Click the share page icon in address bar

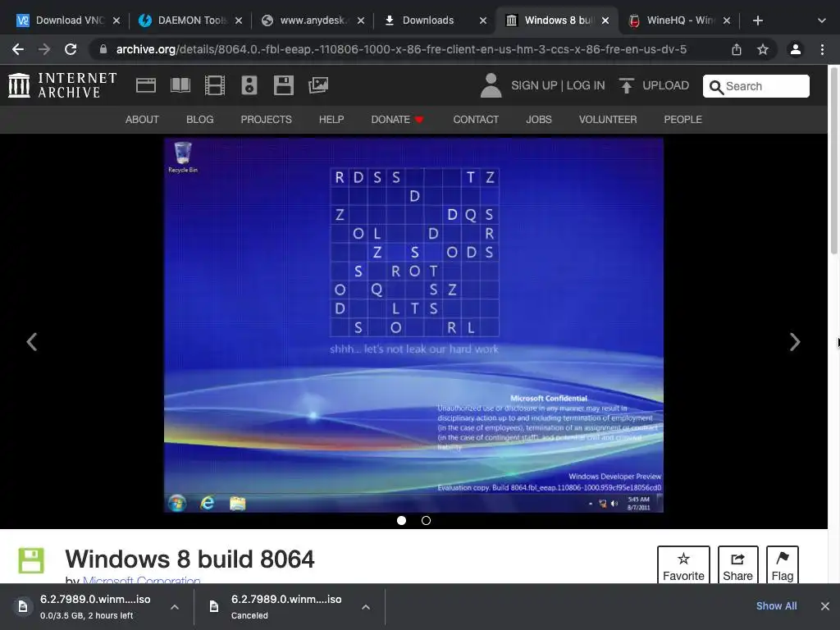[x=737, y=49]
